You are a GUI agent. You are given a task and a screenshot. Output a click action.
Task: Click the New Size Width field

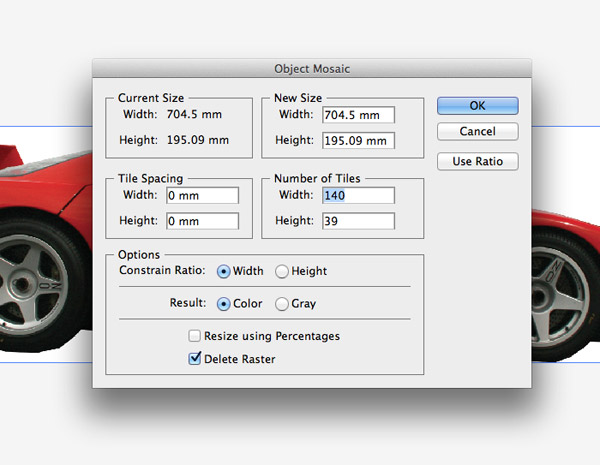click(358, 115)
